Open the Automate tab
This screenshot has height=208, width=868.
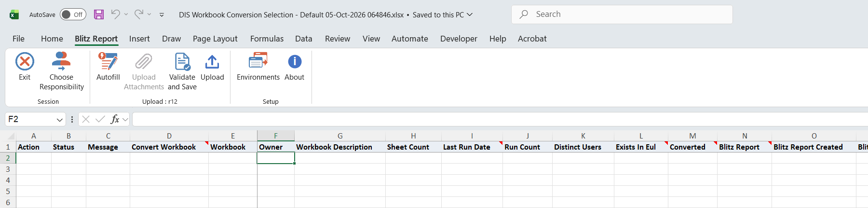[x=410, y=39]
